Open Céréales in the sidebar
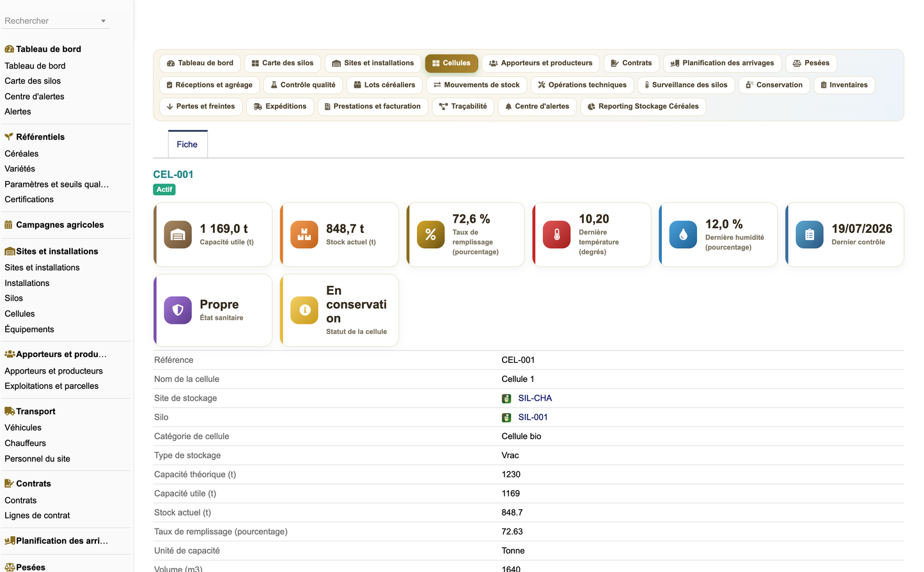924x572 pixels. pos(22,154)
